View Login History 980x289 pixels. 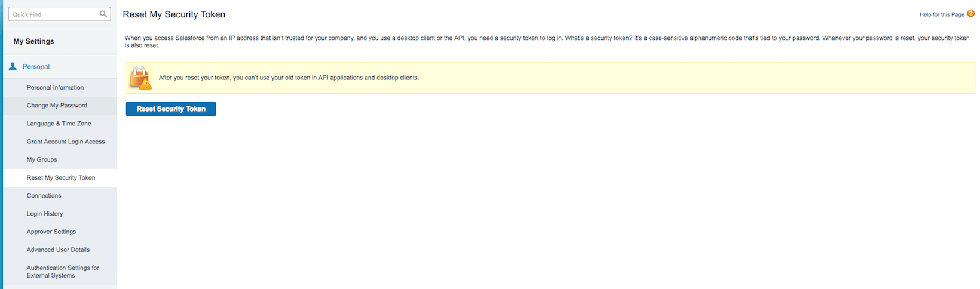pos(45,214)
